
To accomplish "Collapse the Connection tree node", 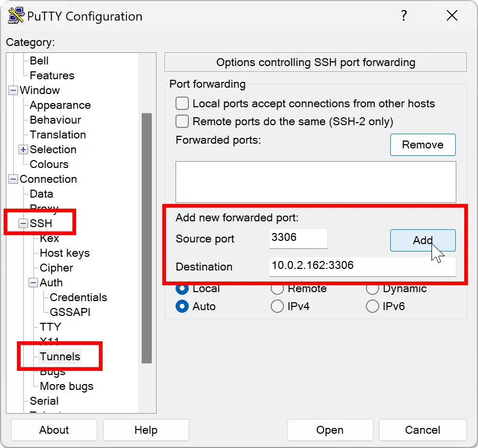I will (x=13, y=179).
